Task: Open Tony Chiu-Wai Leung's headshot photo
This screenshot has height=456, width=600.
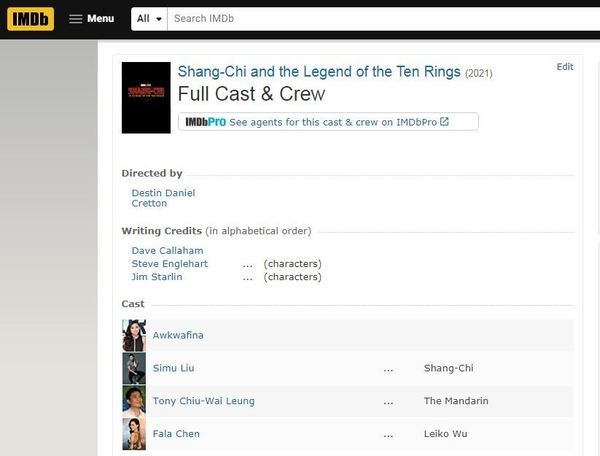Action: [x=134, y=401]
